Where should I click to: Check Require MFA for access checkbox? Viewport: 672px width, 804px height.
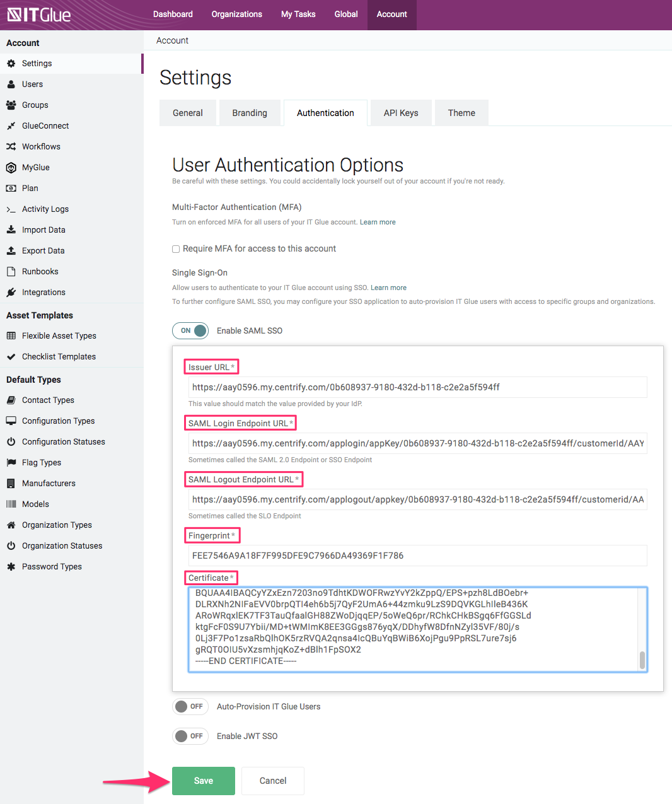176,249
